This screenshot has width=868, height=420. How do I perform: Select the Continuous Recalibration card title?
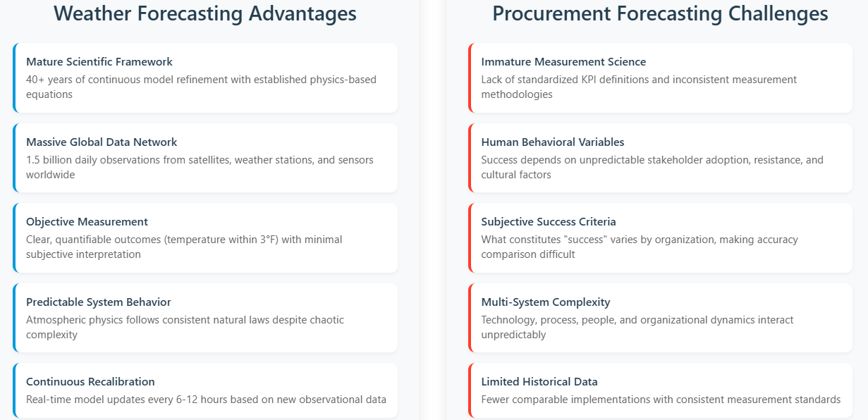pyautogui.click(x=90, y=382)
